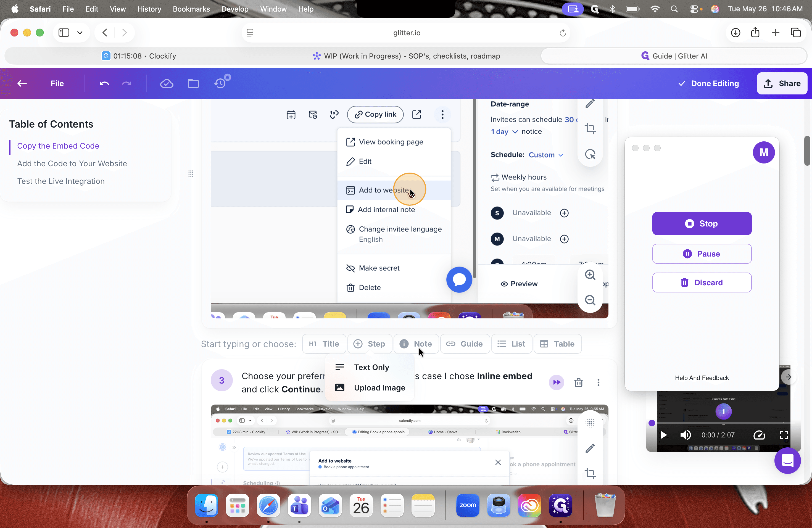
Task: Insert a Title block
Action: [x=324, y=344]
